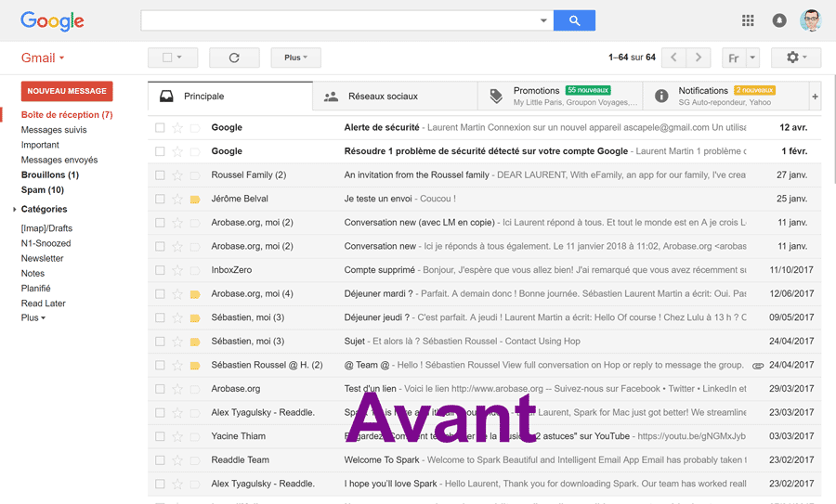Click the refresh mail icon button
The width and height of the screenshot is (836, 504).
(234, 58)
